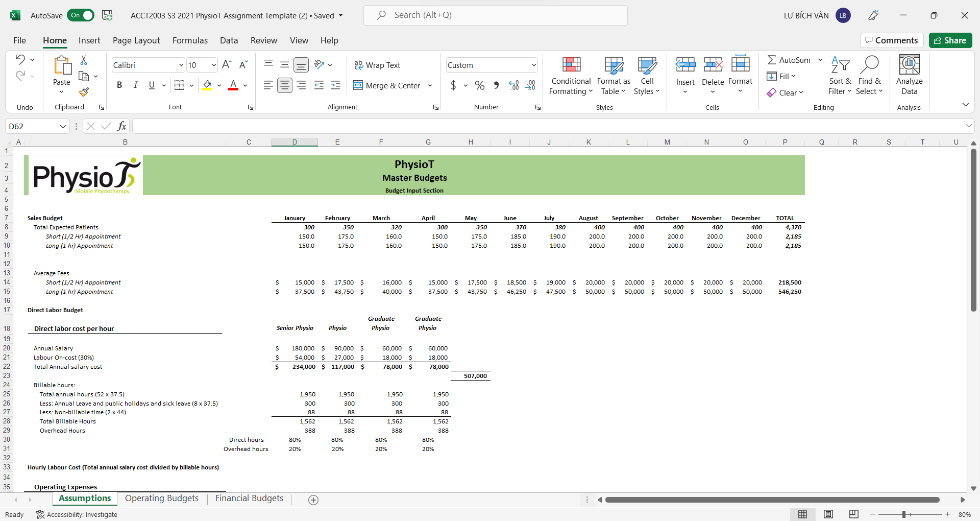The height and width of the screenshot is (521, 980).
Task: Open the font name Calibri dropdown
Action: tap(181, 65)
